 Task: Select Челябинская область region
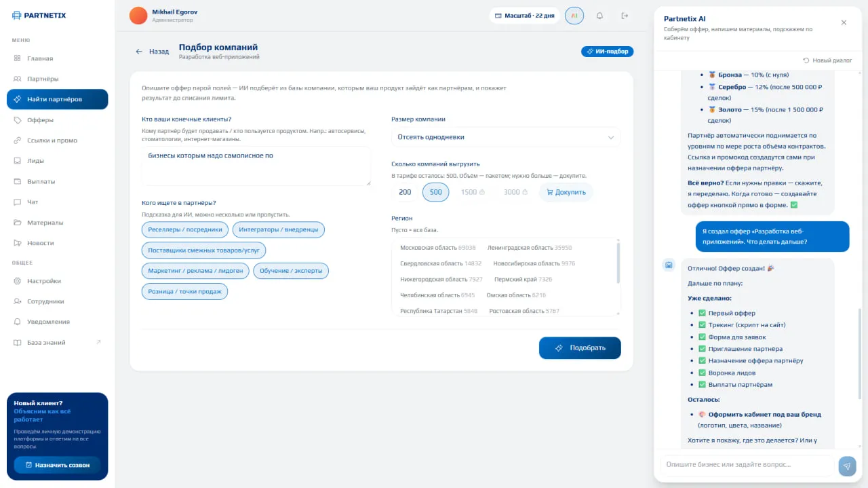pos(437,295)
